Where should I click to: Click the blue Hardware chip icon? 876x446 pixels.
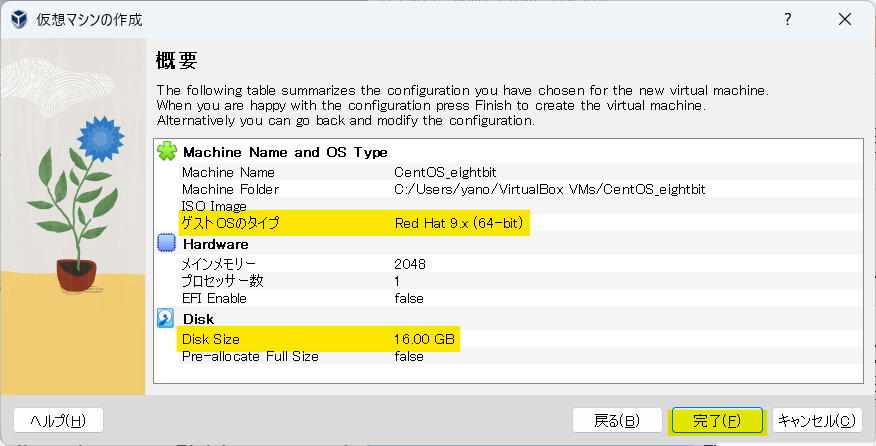tap(166, 243)
